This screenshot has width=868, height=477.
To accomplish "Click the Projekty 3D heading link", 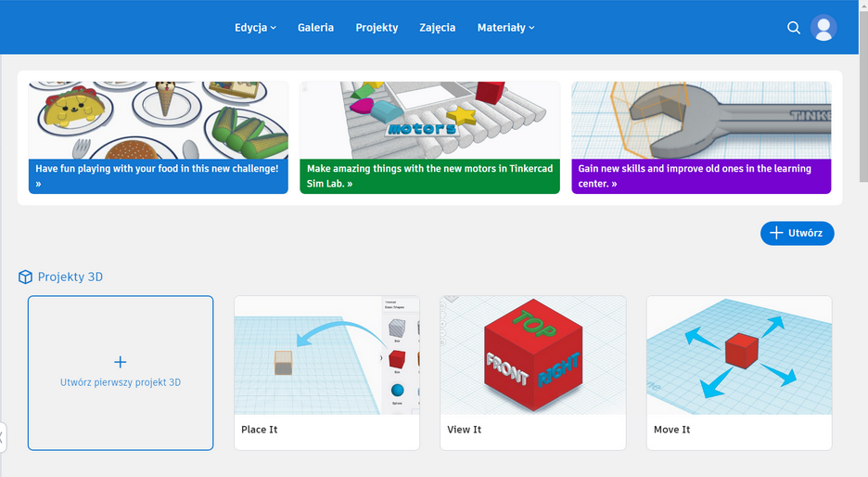I will pos(70,277).
